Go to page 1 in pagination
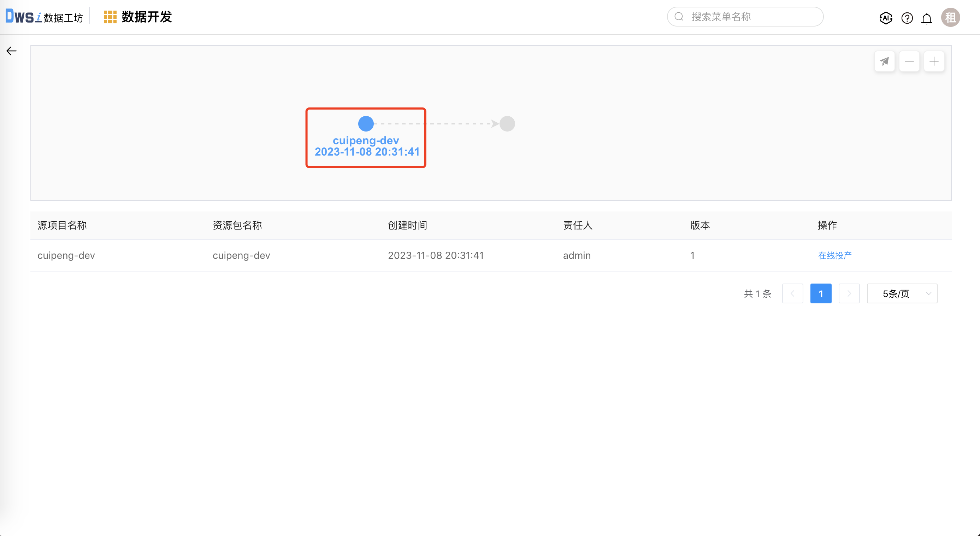 821,293
